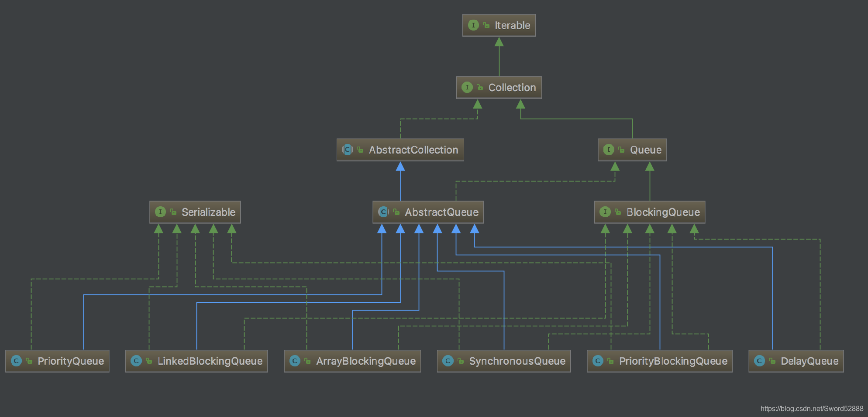Click the Queue label text
The width and height of the screenshot is (868, 417).
[646, 150]
